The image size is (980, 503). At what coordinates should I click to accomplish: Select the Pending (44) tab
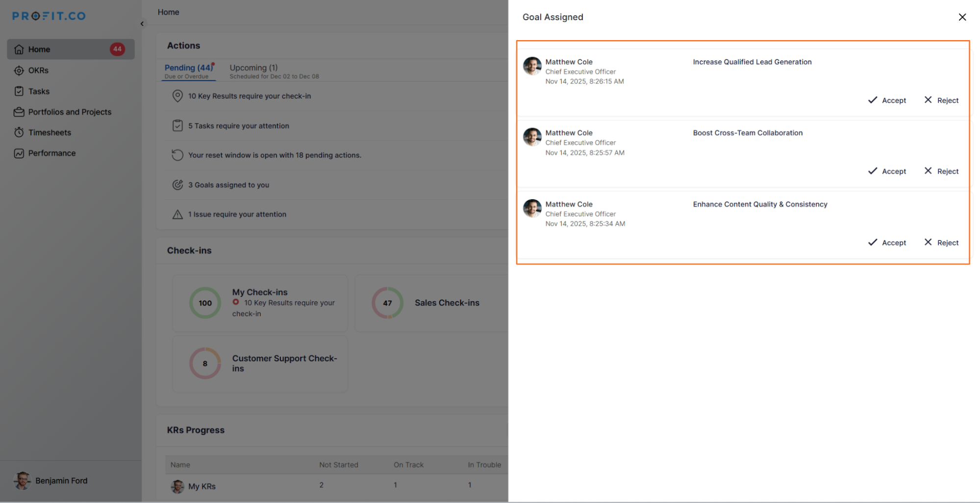coord(188,68)
